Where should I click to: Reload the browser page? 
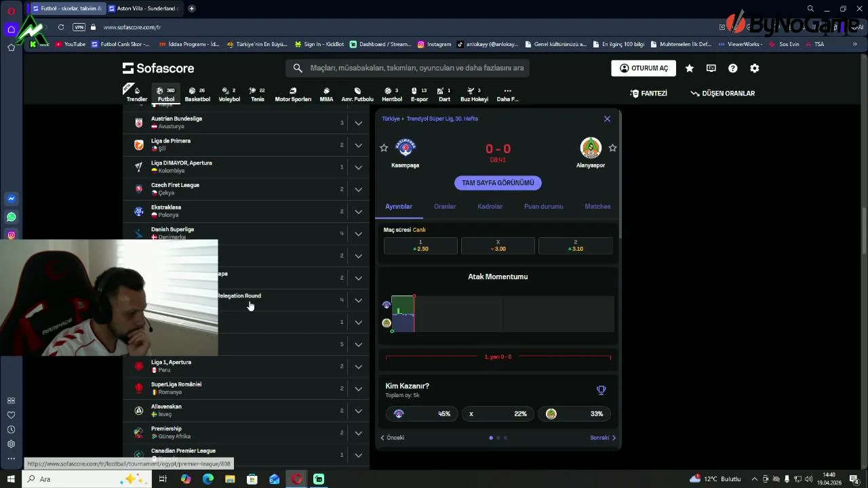tap(61, 27)
